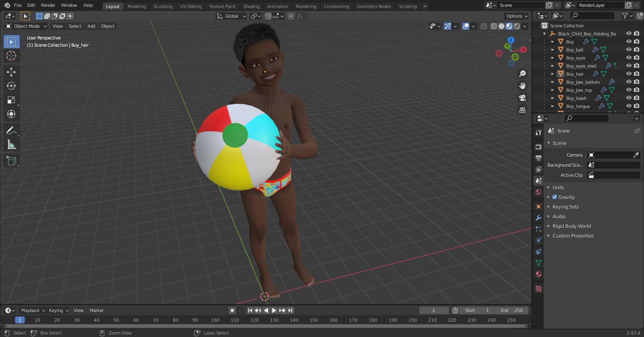Hide Boy_hair object in viewport

629,74
